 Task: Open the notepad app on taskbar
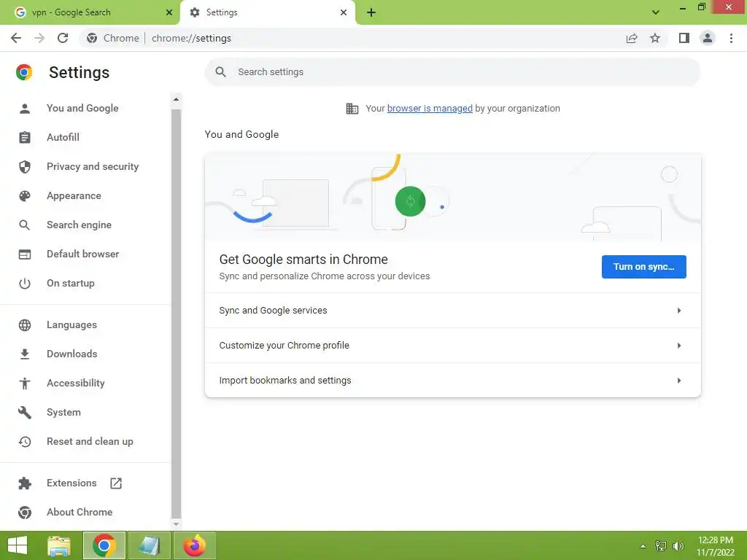[149, 545]
